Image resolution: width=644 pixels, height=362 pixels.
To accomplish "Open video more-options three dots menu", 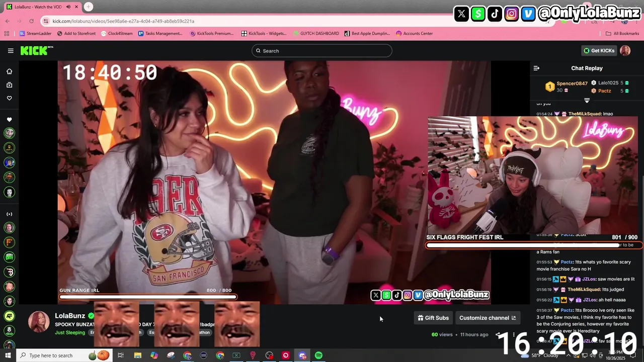I will click(514, 334).
